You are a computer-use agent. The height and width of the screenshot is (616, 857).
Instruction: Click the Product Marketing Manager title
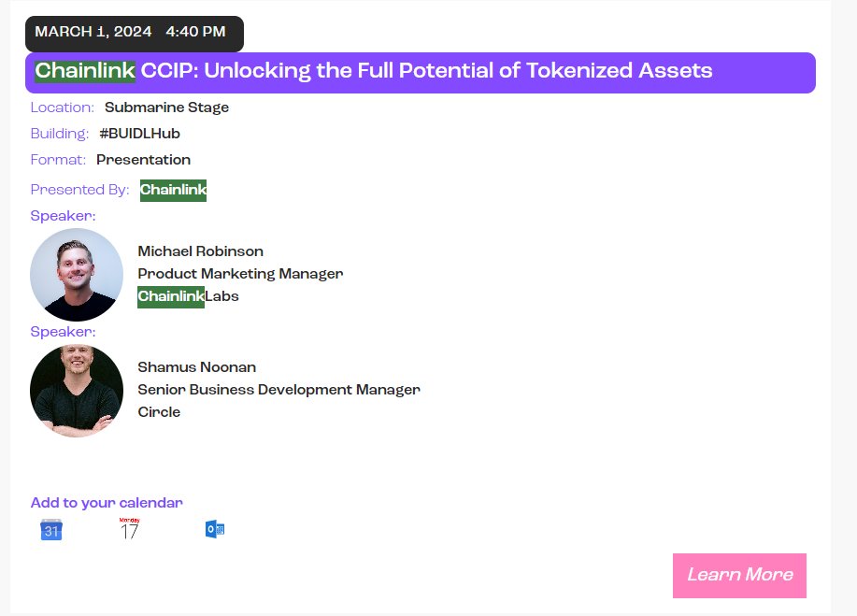(240, 274)
